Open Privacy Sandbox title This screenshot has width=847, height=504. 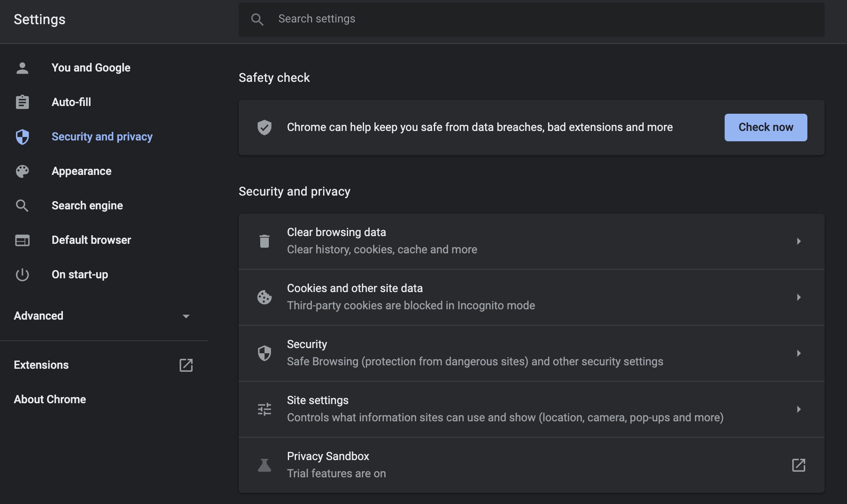(328, 456)
